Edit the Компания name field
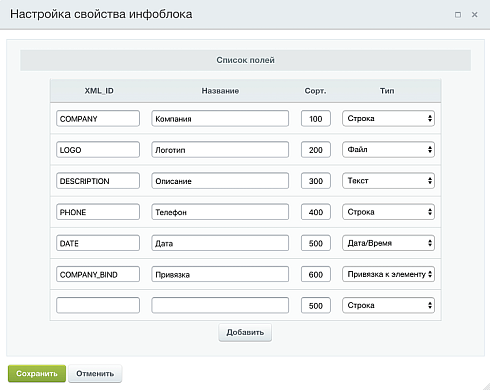The height and width of the screenshot is (390, 490). click(220, 119)
